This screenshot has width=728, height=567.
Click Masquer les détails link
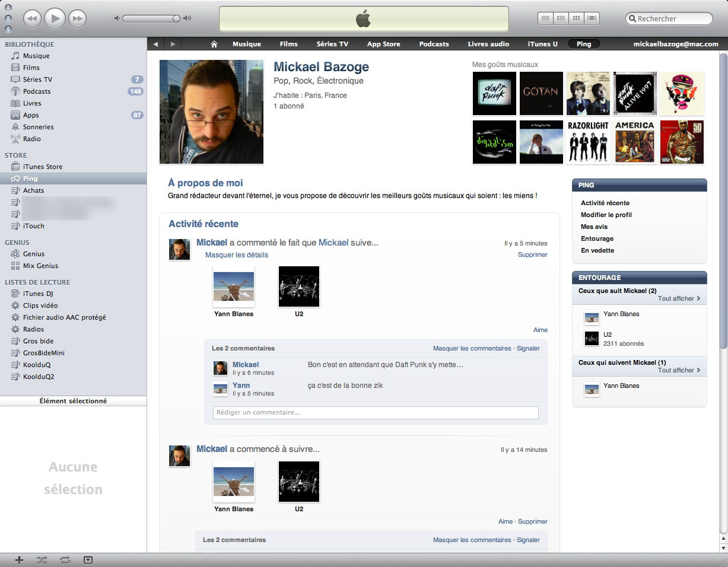pyautogui.click(x=237, y=255)
